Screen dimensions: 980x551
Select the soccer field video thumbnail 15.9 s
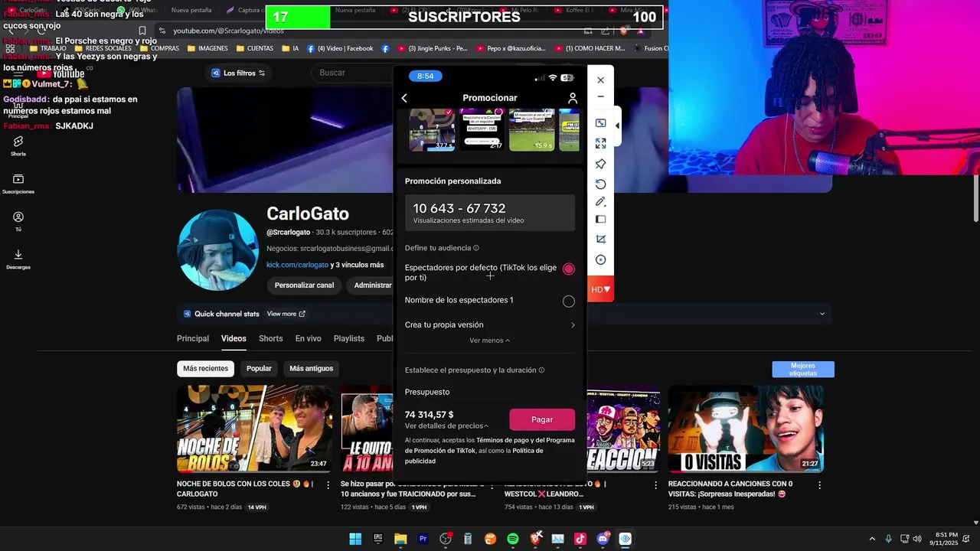click(532, 130)
